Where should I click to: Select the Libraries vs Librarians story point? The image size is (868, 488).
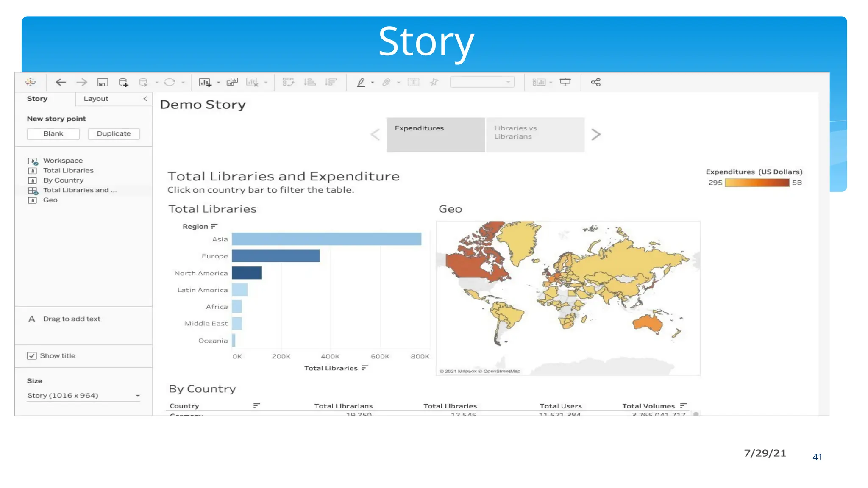click(x=535, y=134)
